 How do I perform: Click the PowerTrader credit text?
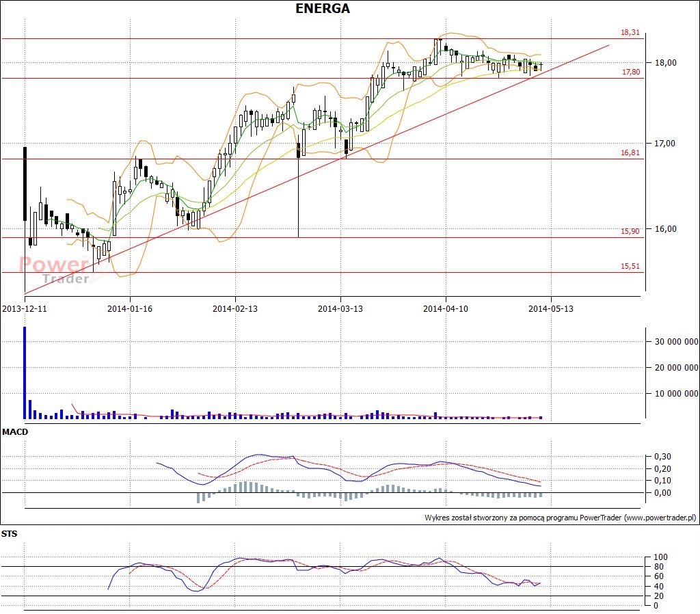561,518
